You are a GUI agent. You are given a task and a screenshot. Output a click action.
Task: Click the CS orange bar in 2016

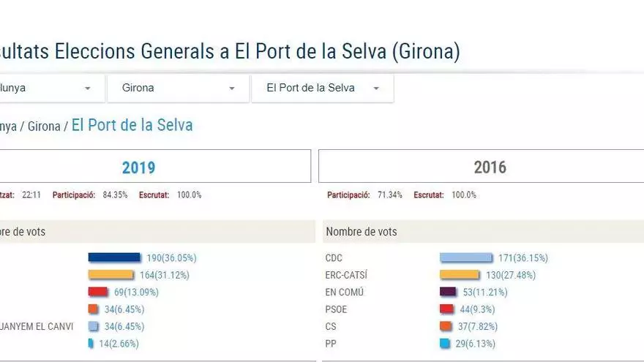(445, 326)
